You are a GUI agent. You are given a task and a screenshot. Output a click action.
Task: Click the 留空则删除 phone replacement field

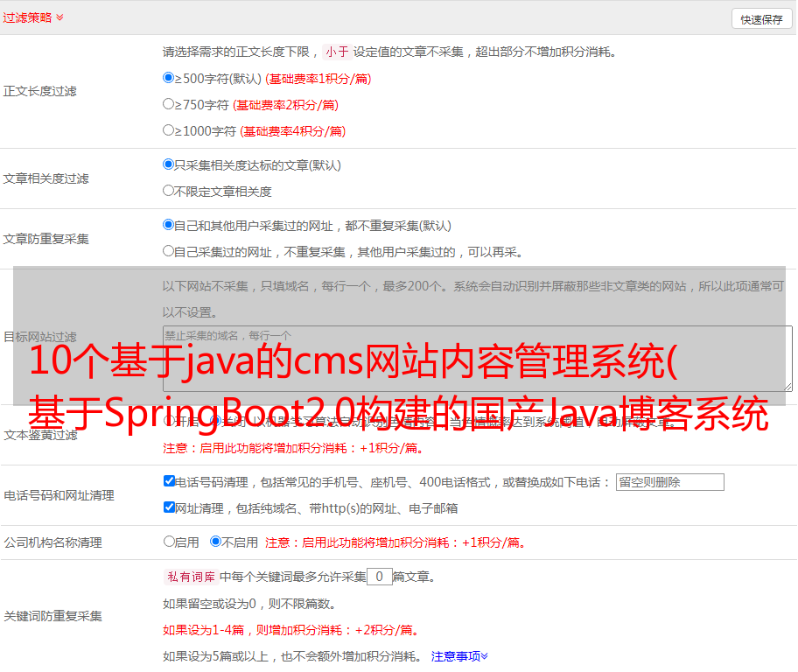669,482
